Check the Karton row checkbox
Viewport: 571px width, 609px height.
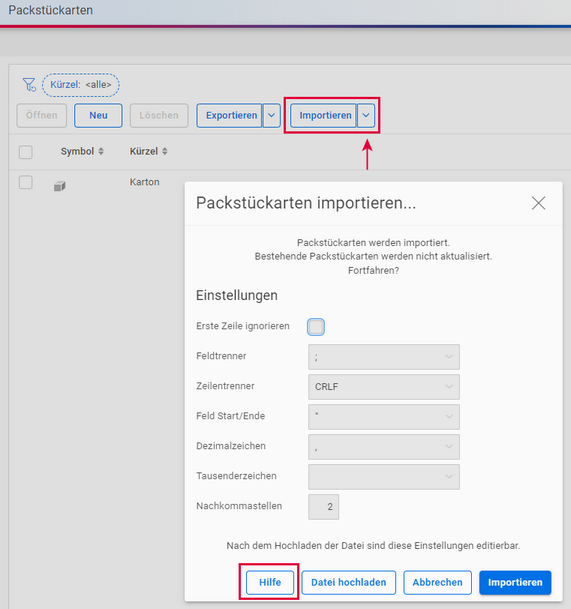(x=26, y=182)
